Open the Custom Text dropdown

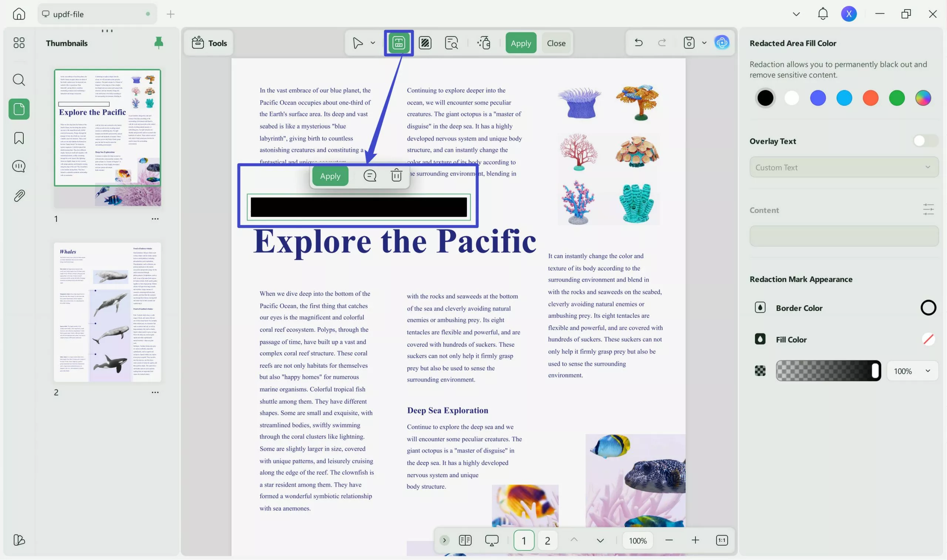[843, 167]
